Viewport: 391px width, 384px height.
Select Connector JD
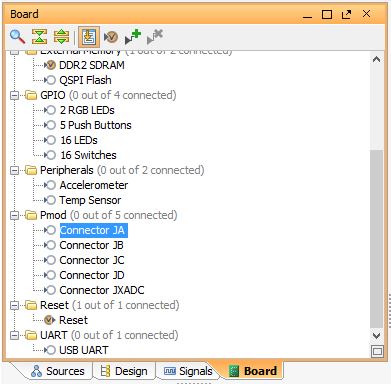click(92, 275)
